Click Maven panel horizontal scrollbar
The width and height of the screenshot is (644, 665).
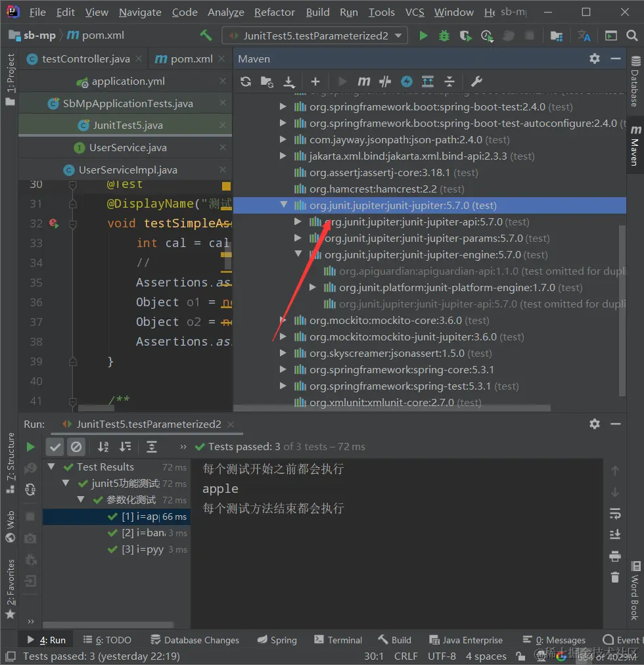(x=392, y=407)
